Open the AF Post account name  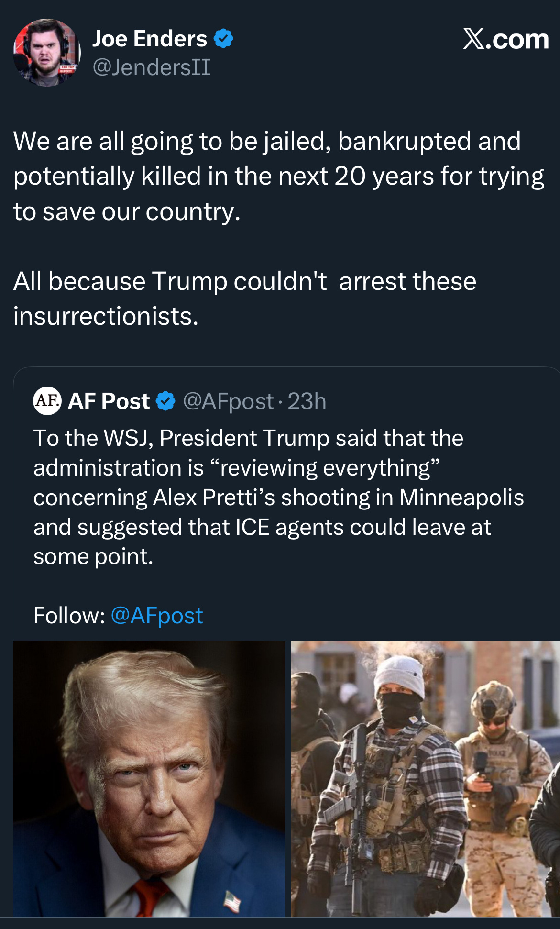pyautogui.click(x=109, y=401)
